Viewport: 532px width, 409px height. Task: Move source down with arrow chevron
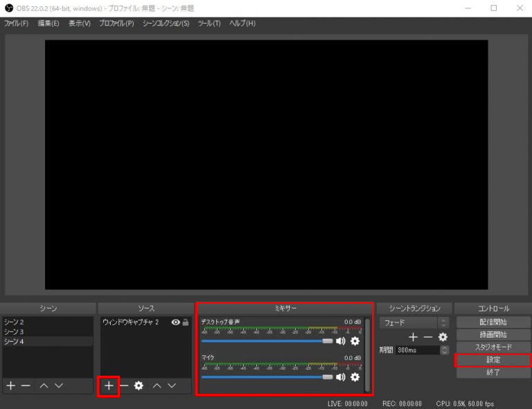pyautogui.click(x=172, y=385)
